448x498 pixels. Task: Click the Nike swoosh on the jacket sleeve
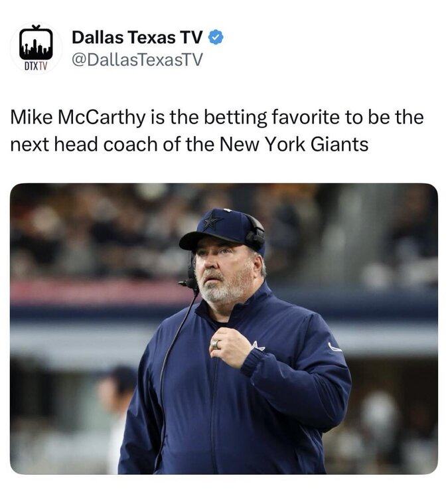point(335,347)
